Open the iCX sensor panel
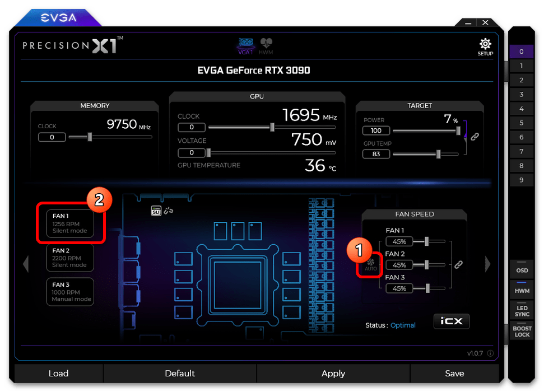Screen dimensions: 544x392 click(451, 321)
